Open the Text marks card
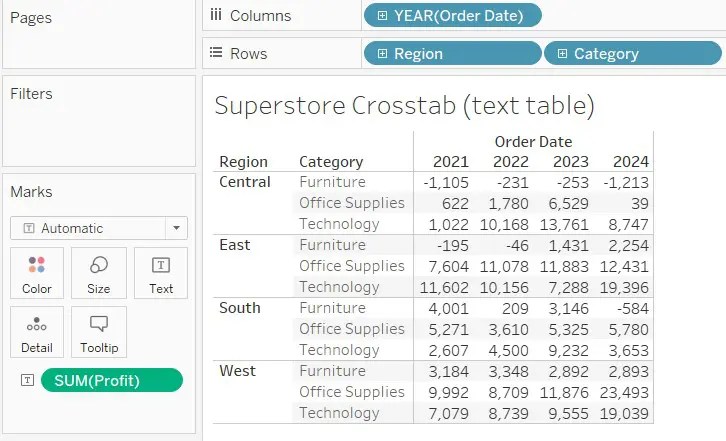 [x=161, y=273]
